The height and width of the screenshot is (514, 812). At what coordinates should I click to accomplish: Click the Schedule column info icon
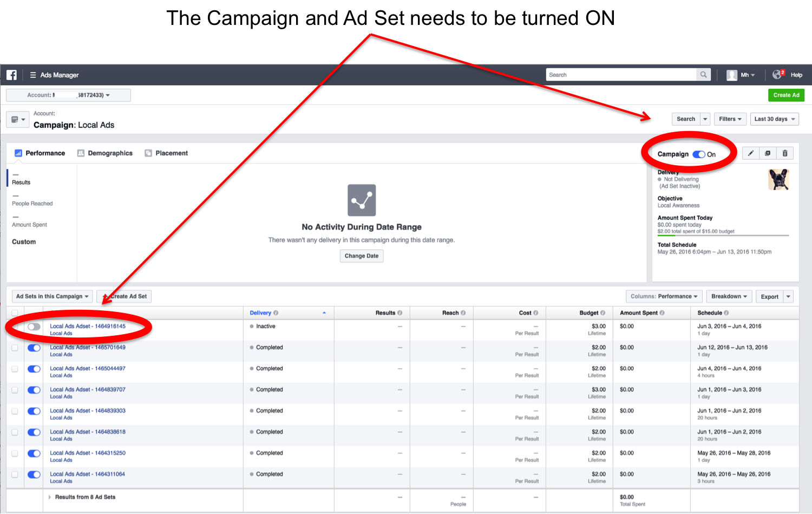726,313
